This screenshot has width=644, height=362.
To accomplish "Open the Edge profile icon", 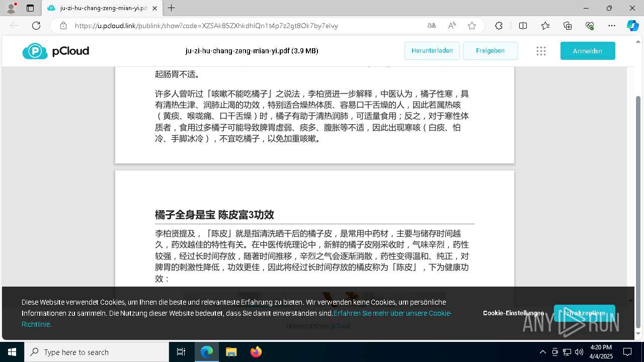I will click(x=11, y=8).
